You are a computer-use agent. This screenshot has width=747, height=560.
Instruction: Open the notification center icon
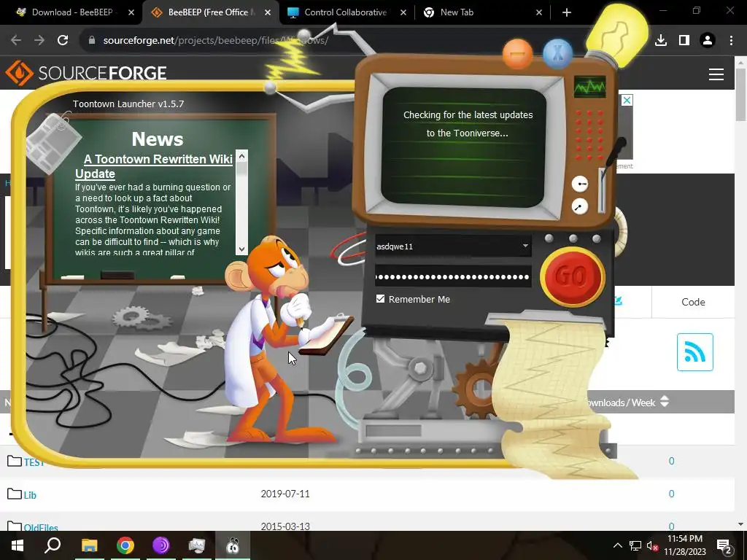tap(724, 545)
